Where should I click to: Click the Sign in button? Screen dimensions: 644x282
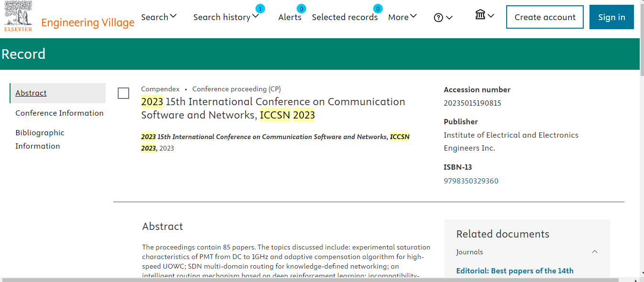point(611,17)
